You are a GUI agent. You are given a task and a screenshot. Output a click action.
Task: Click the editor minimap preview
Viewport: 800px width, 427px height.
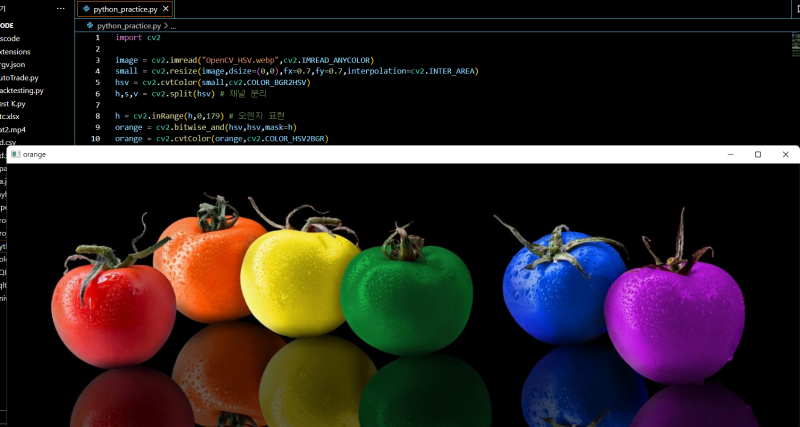[795, 45]
